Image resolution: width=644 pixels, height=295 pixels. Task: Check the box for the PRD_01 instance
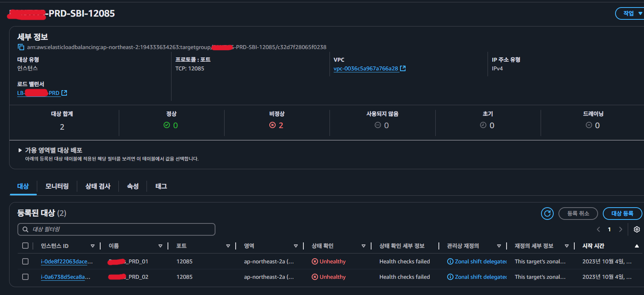pyautogui.click(x=25, y=261)
